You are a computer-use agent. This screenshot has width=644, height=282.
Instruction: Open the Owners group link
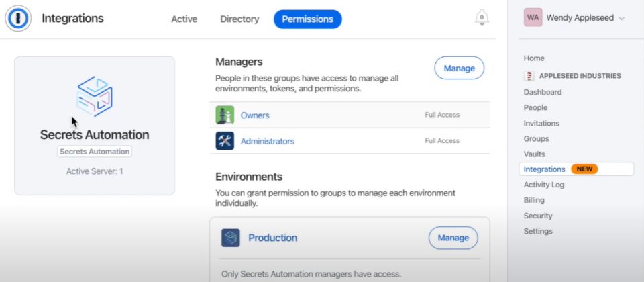pyautogui.click(x=255, y=115)
